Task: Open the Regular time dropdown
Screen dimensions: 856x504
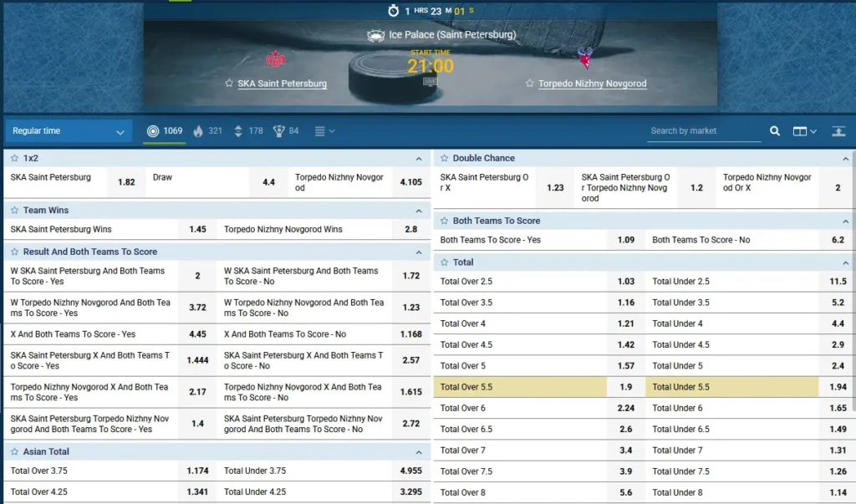Action: click(x=67, y=131)
